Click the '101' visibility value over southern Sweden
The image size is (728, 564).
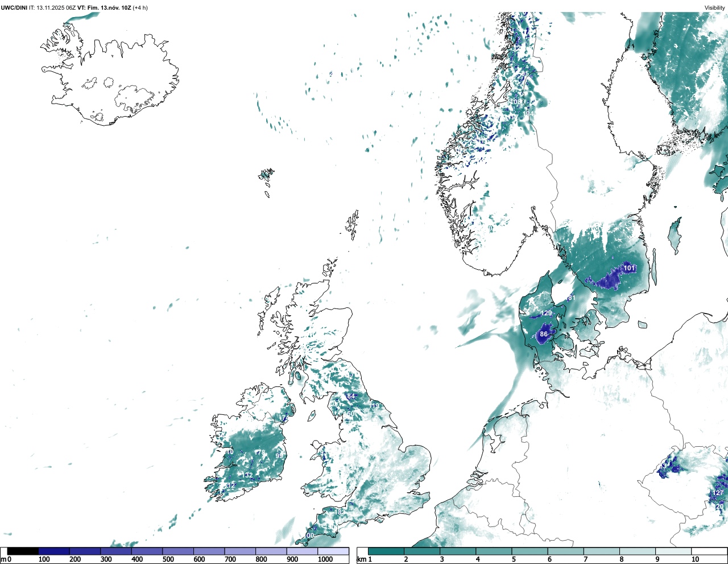click(629, 268)
